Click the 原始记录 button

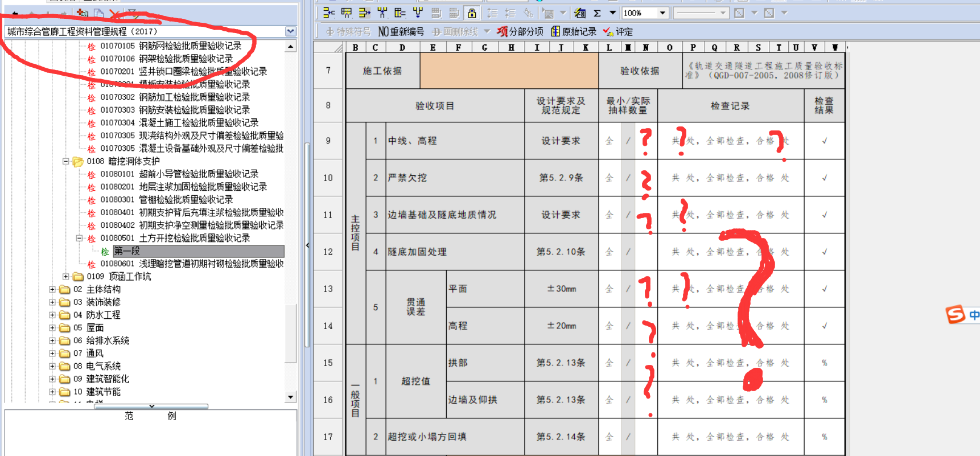coord(574,31)
